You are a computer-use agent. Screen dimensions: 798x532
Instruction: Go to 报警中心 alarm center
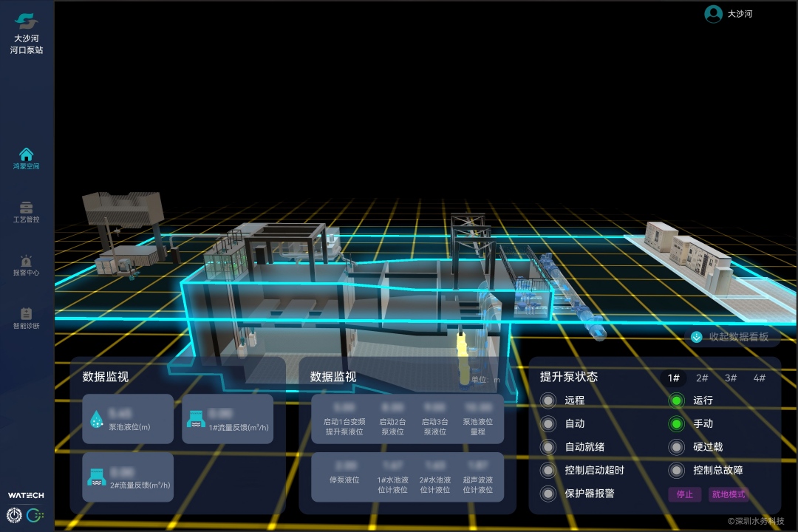point(27,262)
